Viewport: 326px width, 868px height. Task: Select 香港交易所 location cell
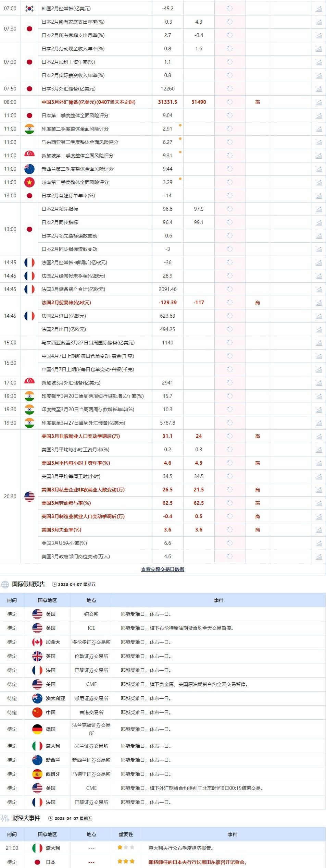pos(91,712)
